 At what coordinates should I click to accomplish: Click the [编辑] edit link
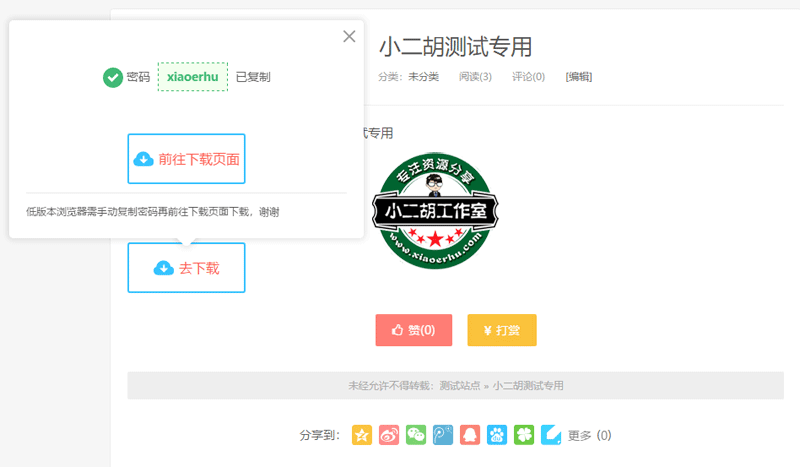coord(579,77)
